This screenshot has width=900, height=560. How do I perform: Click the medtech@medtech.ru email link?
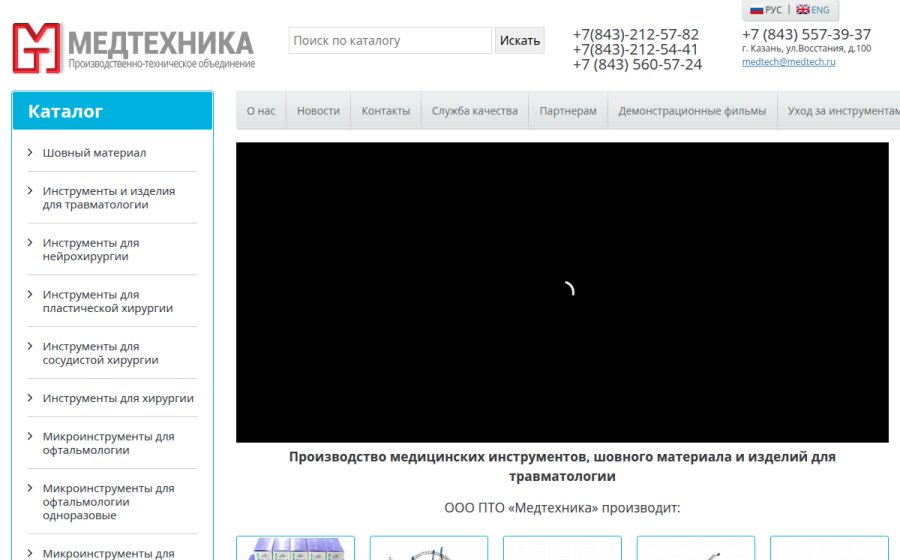pyautogui.click(x=789, y=62)
